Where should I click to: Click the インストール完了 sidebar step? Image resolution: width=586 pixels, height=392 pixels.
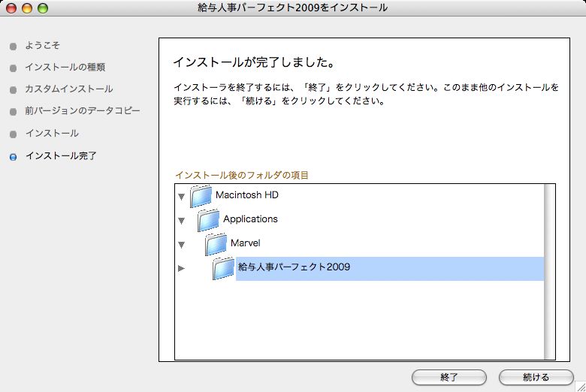tap(61, 155)
